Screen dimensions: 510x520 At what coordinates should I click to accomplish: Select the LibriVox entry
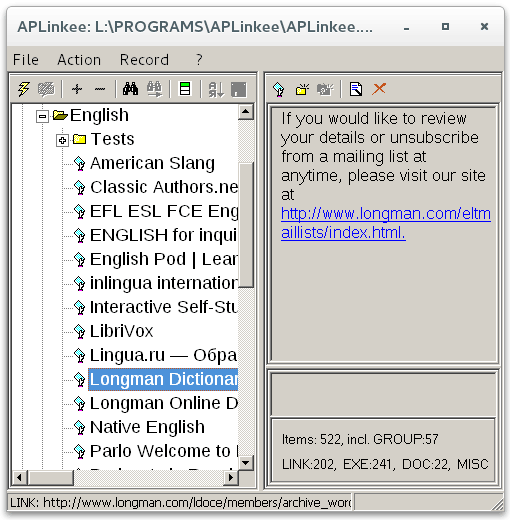tap(122, 331)
